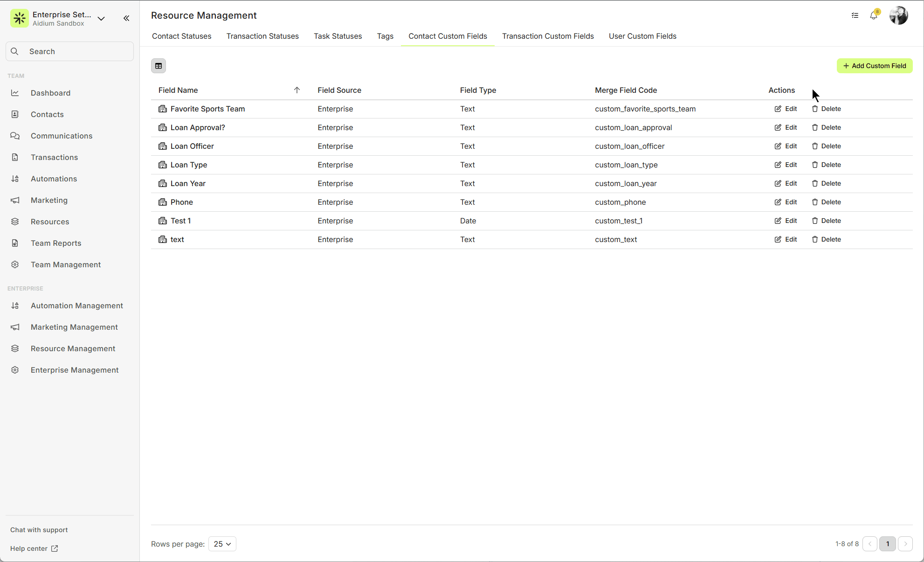
Task: Open user profile avatar
Action: click(x=898, y=15)
